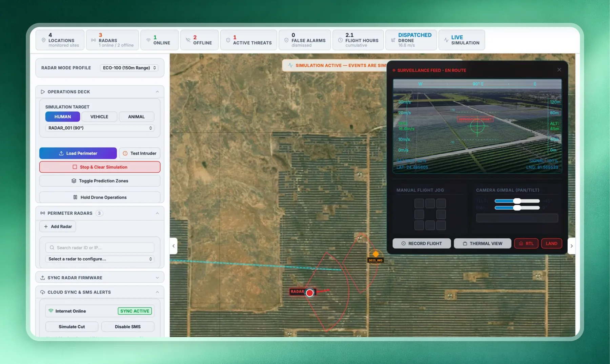The height and width of the screenshot is (364, 610).
Task: Click the Search radar ID or IP field
Action: [x=100, y=248]
